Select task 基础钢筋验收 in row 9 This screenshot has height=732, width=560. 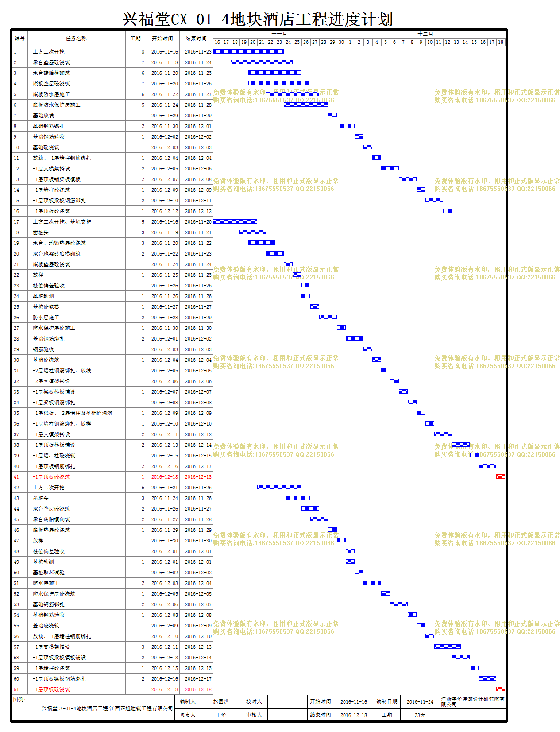49,137
